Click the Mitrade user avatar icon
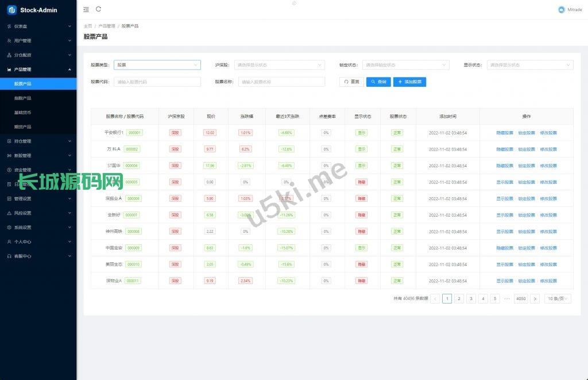This screenshot has height=380, width=588. (561, 10)
